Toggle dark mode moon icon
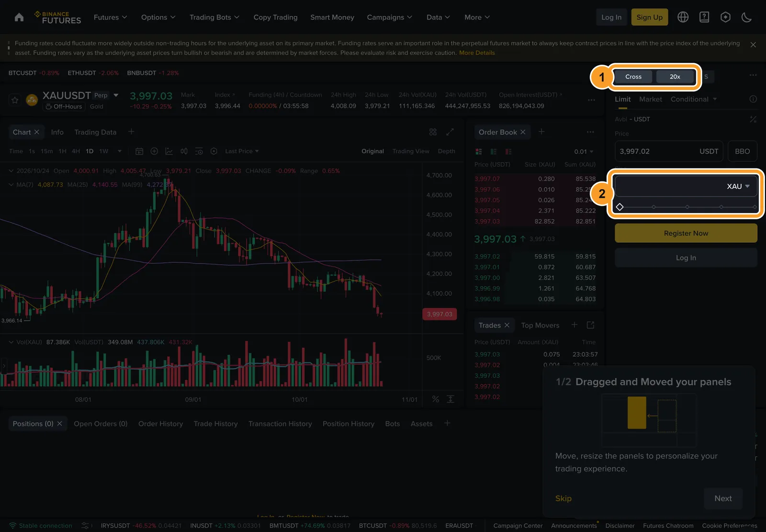 pos(746,17)
